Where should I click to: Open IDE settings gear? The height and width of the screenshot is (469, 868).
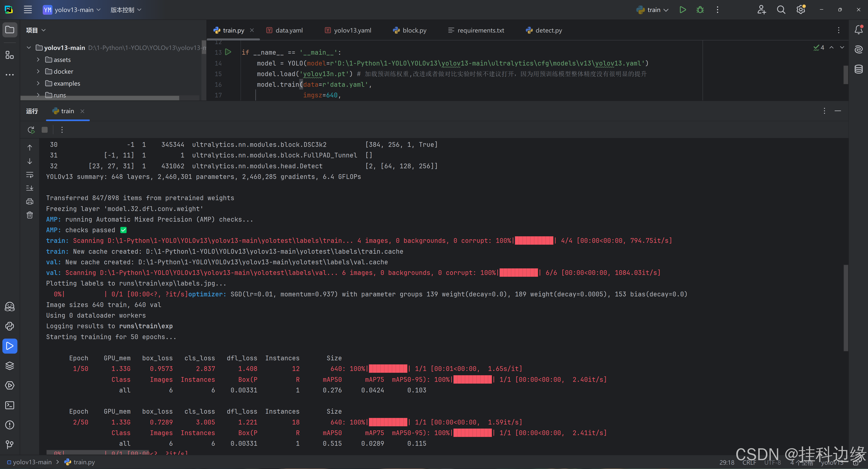(x=801, y=10)
